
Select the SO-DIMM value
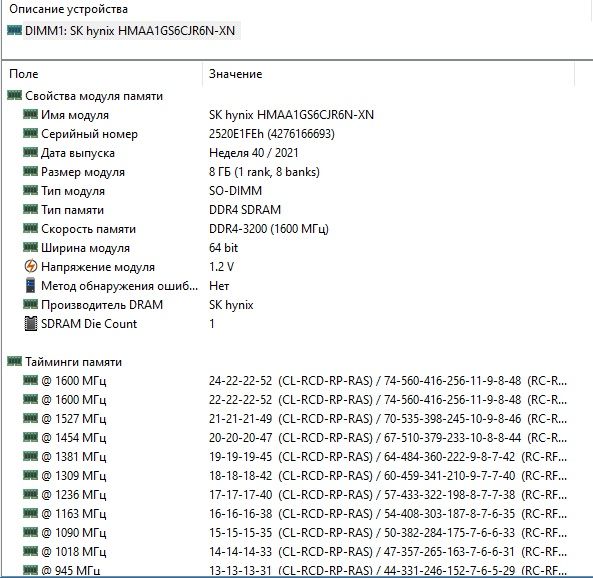(x=235, y=191)
